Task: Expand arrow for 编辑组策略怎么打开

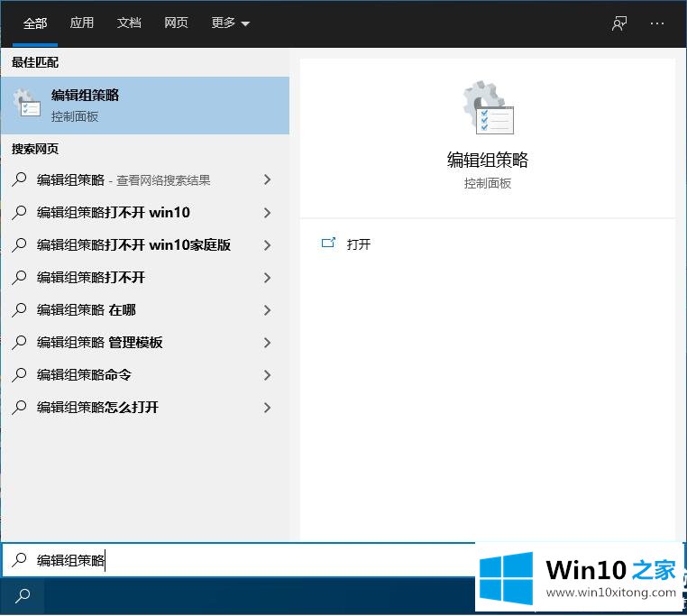Action: (267, 408)
